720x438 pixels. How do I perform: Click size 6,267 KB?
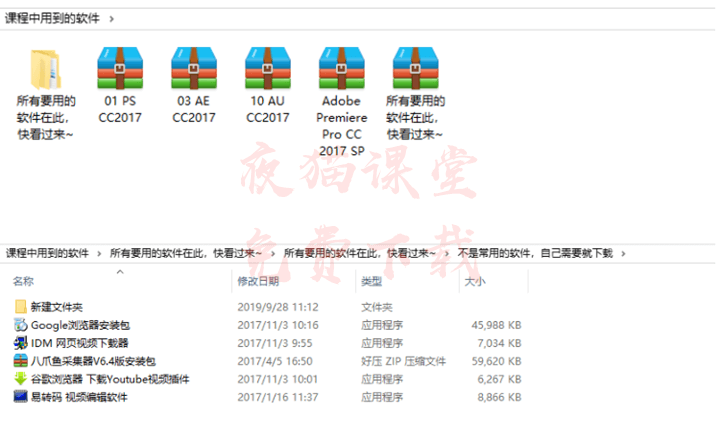tap(499, 379)
